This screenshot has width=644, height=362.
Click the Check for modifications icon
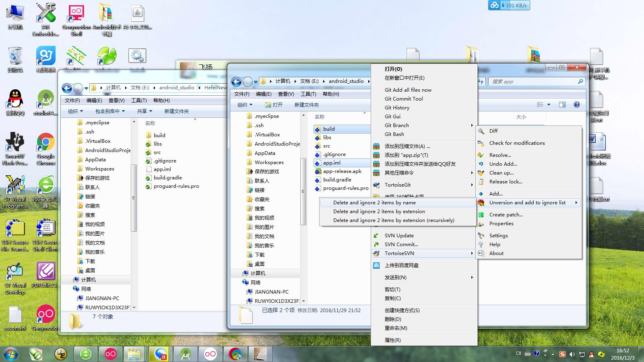point(481,143)
